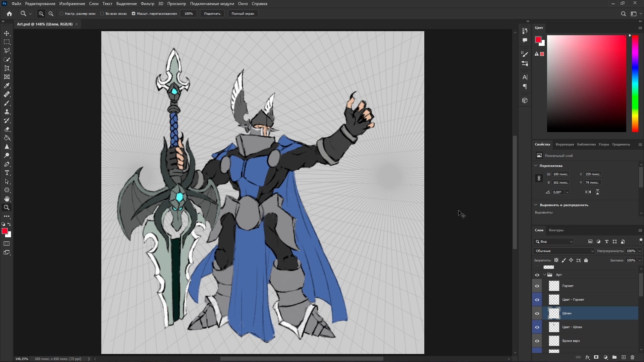This screenshot has height=362, width=644.
Task: Select the Ellipse shape tool
Action: (7, 190)
